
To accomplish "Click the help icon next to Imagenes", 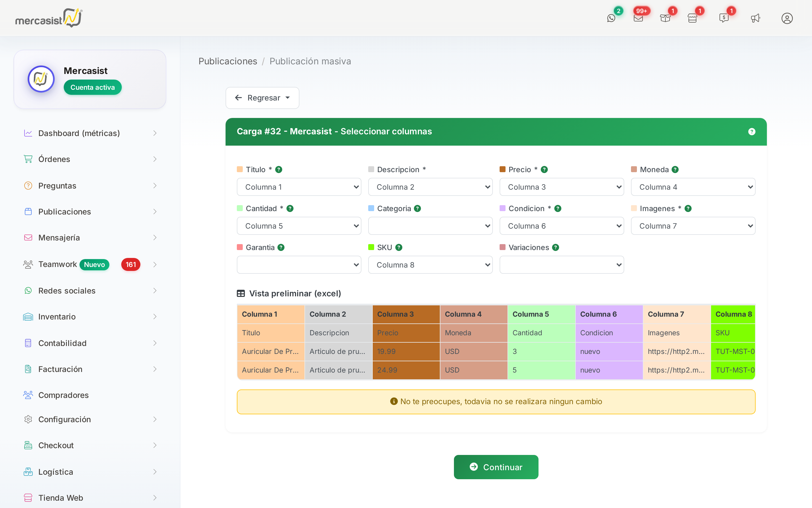I will (x=688, y=209).
